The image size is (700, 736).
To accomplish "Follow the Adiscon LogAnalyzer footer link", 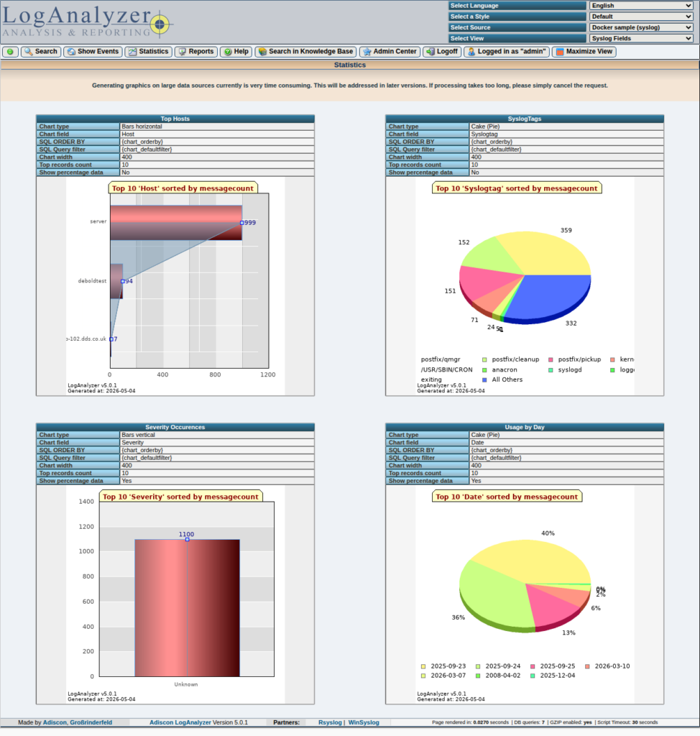I will (x=180, y=722).
